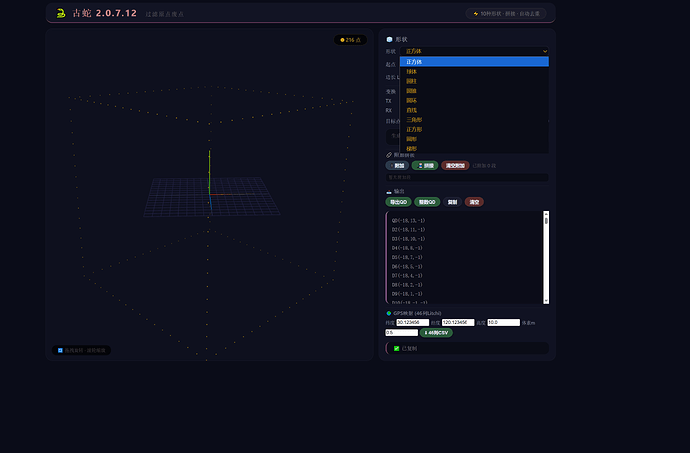The width and height of the screenshot is (690, 453).
Task: Click the output scrollbar up arrow
Action: click(546, 214)
